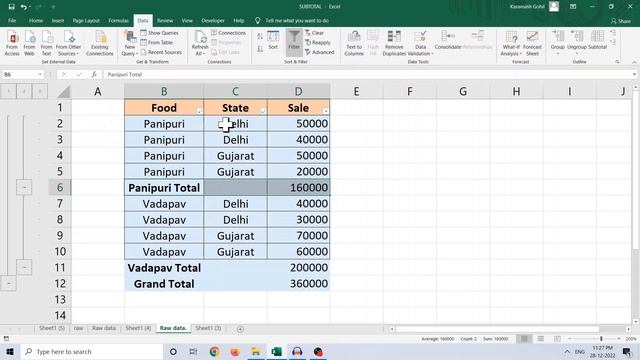Screen dimensions: 640x360
Task: Click the From Text icon
Action: click(x=47, y=43)
